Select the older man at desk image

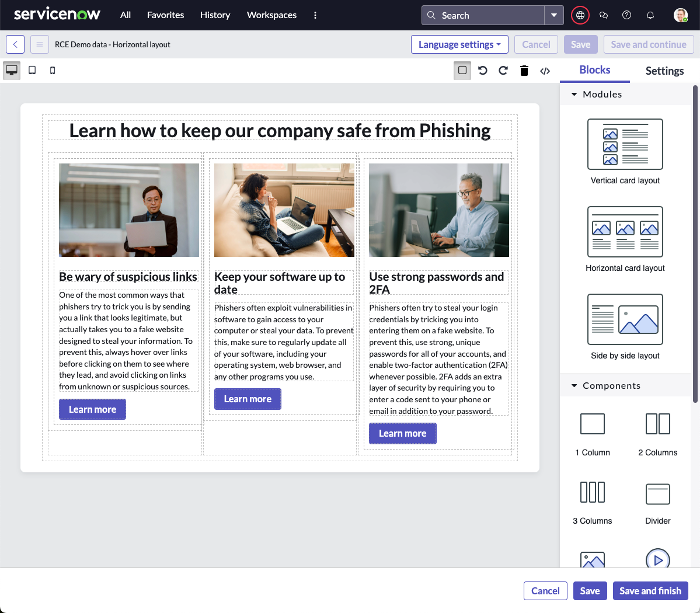439,210
